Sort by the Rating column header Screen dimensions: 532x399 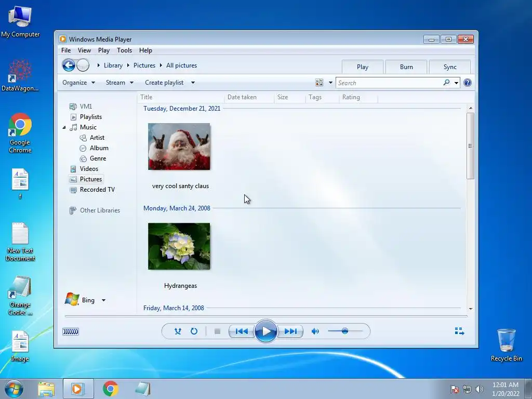(x=358, y=97)
